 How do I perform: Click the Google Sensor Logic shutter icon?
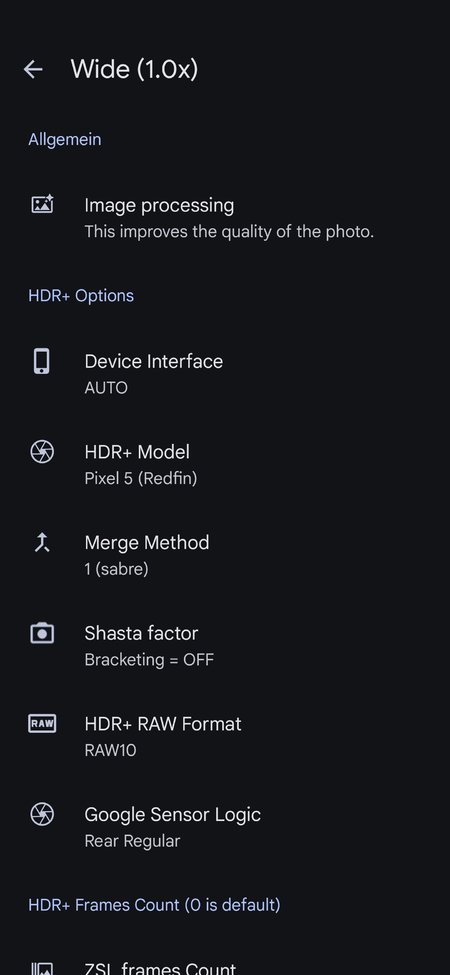pyautogui.click(x=42, y=815)
